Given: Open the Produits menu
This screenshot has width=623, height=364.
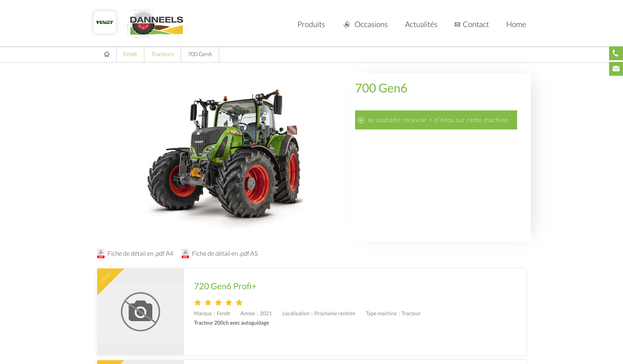Looking at the screenshot, I should (311, 24).
